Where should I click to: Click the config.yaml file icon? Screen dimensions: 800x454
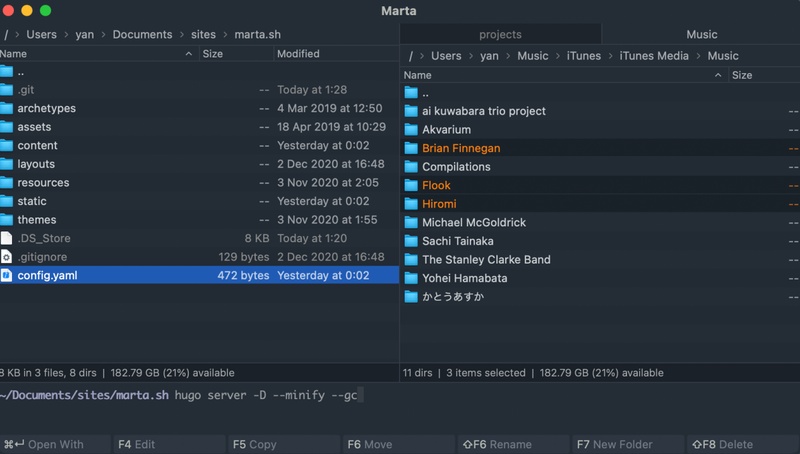(x=6, y=275)
